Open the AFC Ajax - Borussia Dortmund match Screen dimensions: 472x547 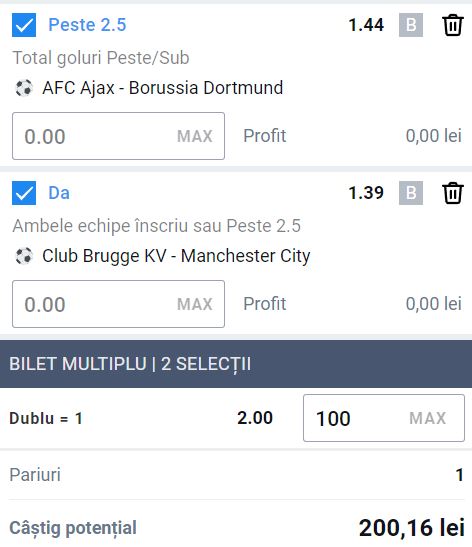pos(163,88)
